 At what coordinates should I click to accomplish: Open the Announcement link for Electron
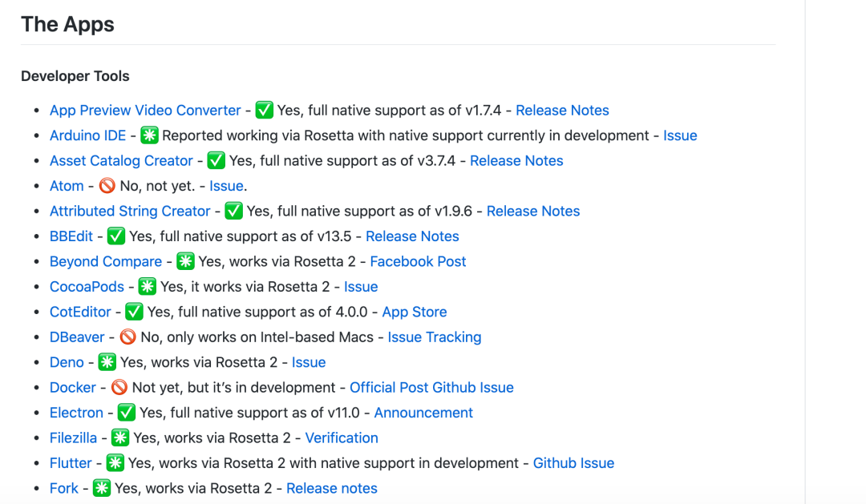[x=423, y=413]
